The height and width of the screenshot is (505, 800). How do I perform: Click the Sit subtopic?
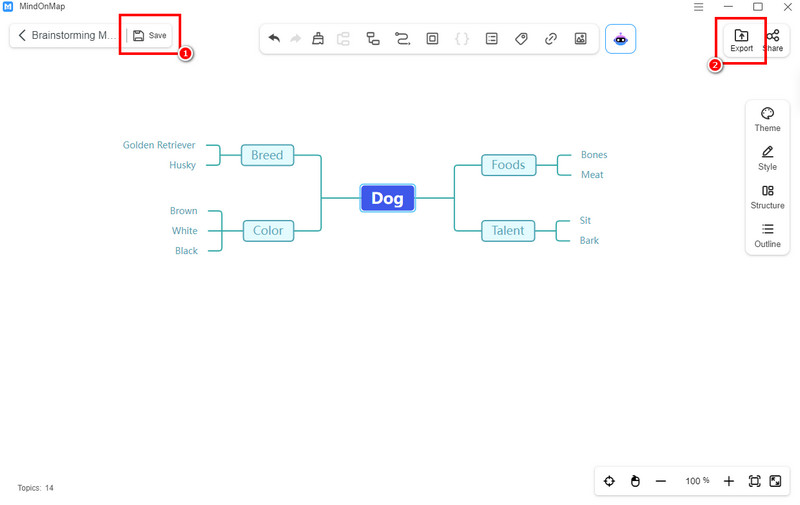point(585,220)
